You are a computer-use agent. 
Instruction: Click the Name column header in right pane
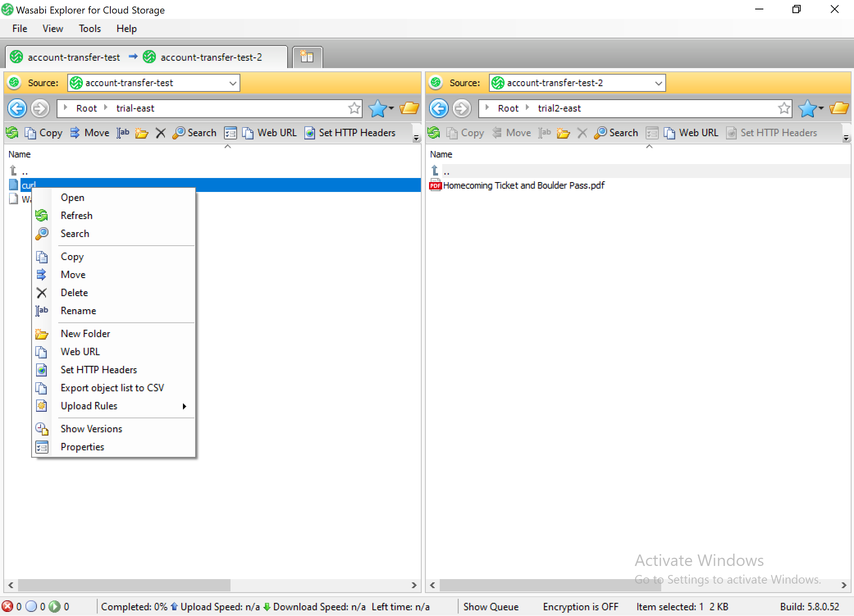pyautogui.click(x=441, y=154)
